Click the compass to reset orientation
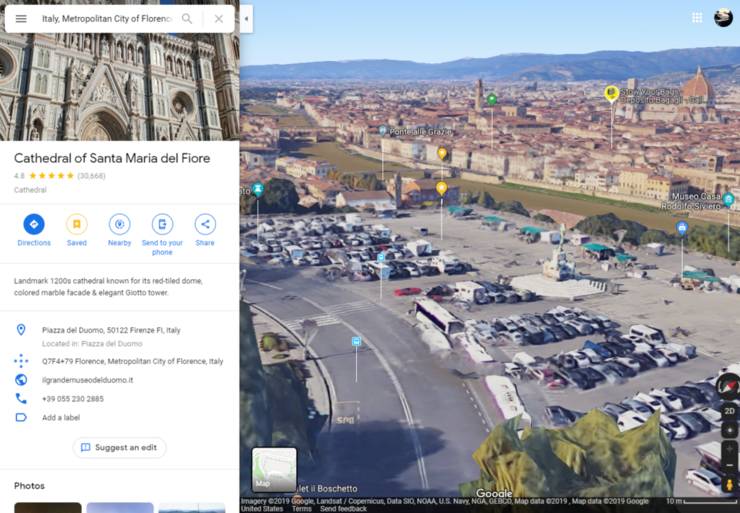Screen dimensions: 740x513 [x=729, y=386]
